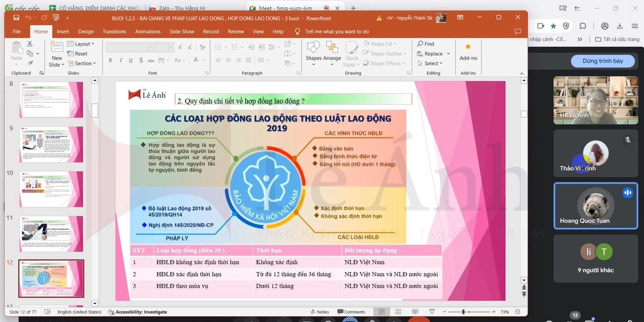
Task: Click the Save icon in quick access toolbar
Action: coord(16,18)
